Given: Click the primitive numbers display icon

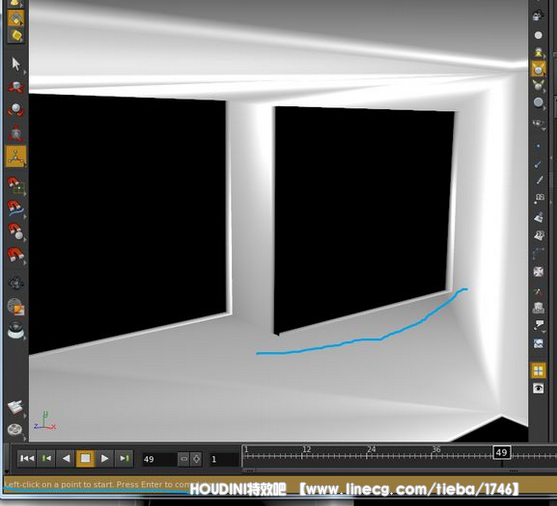Looking at the screenshot, I should (x=539, y=235).
